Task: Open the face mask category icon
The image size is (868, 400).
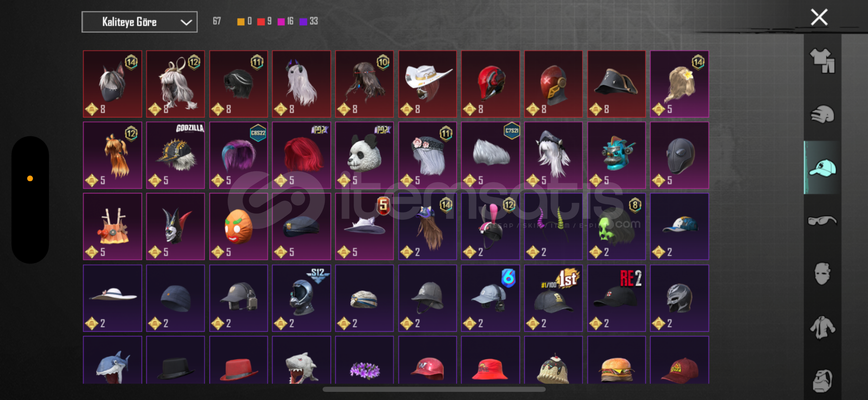Action: (x=822, y=274)
